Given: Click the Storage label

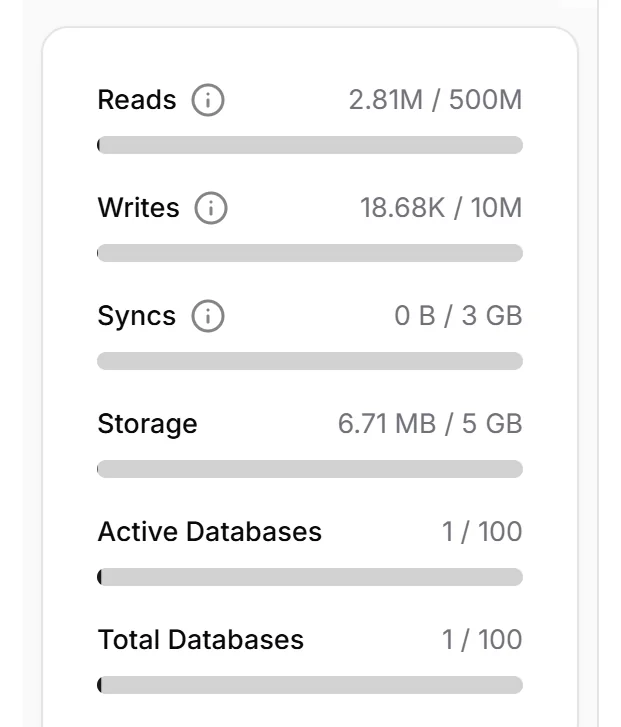Looking at the screenshot, I should coord(147,424).
